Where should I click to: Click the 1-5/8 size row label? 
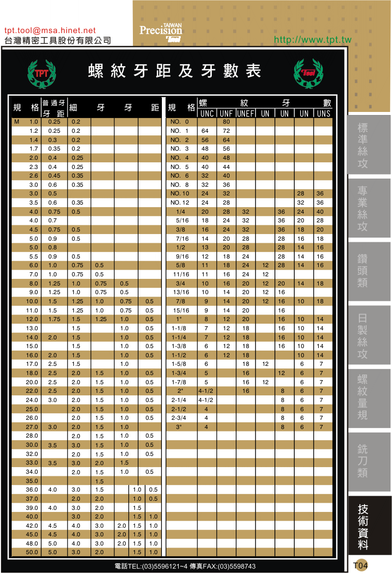coord(179,364)
